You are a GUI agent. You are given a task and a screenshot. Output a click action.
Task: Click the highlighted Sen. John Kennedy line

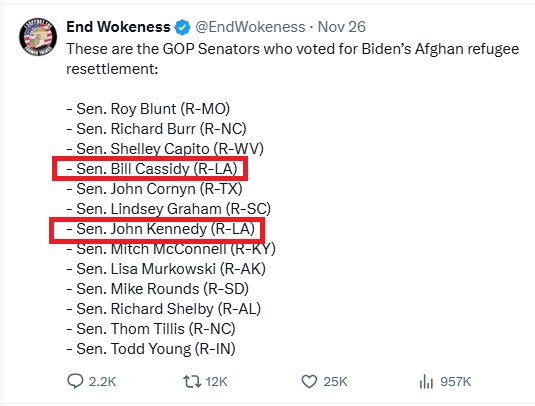click(x=160, y=229)
